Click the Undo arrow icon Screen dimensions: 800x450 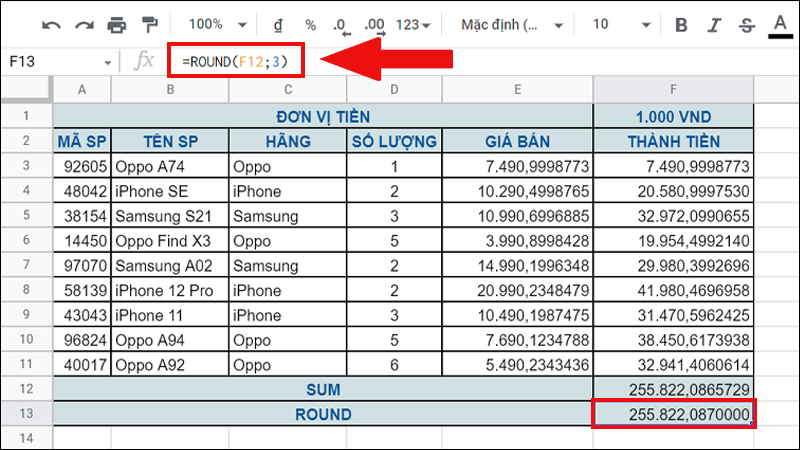point(51,24)
